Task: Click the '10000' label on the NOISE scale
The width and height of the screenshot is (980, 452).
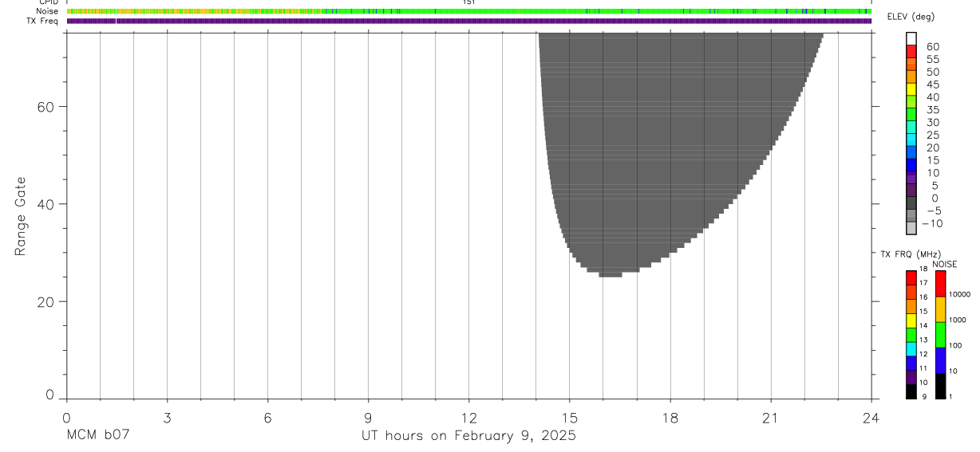Action: (x=960, y=294)
